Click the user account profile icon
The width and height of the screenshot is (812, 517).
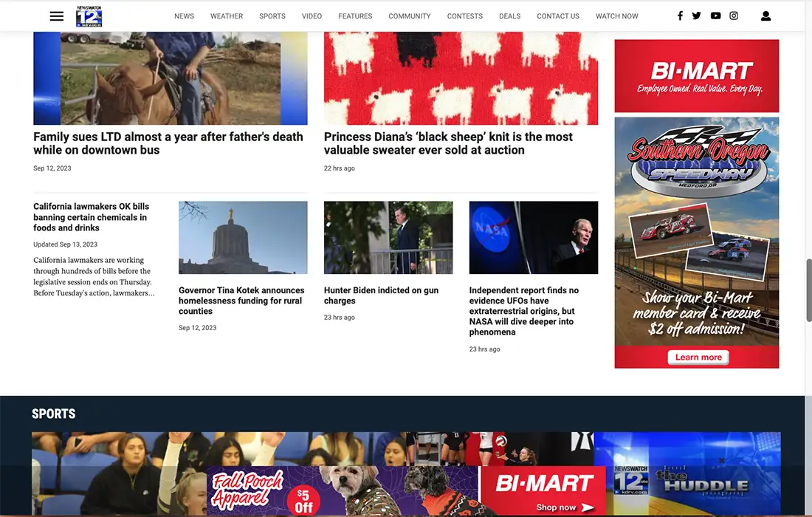[765, 16]
